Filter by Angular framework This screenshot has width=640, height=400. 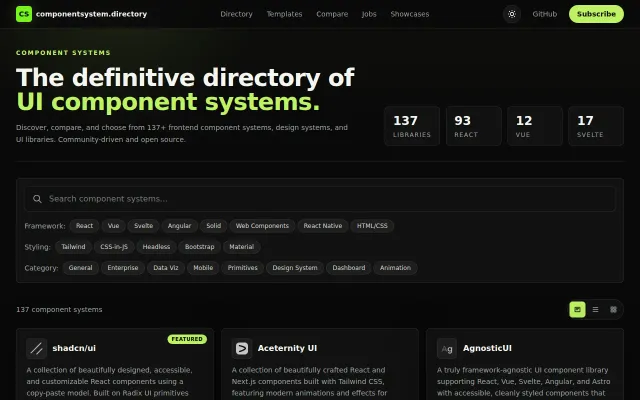pyautogui.click(x=179, y=226)
